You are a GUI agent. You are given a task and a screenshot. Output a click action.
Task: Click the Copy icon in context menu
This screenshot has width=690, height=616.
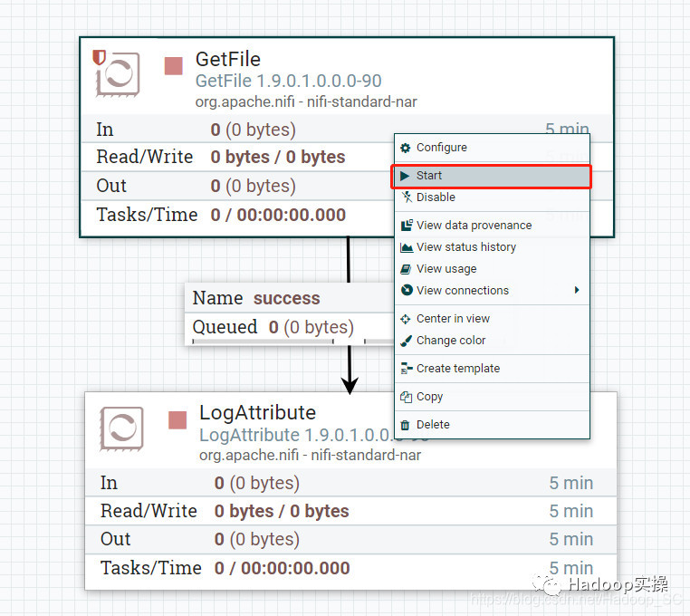[x=406, y=397]
